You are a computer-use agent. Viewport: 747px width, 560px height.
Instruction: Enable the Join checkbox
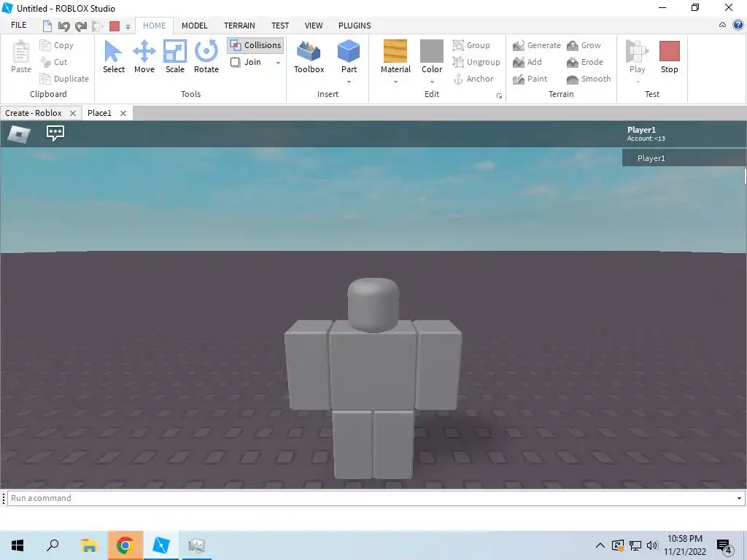[x=235, y=62]
